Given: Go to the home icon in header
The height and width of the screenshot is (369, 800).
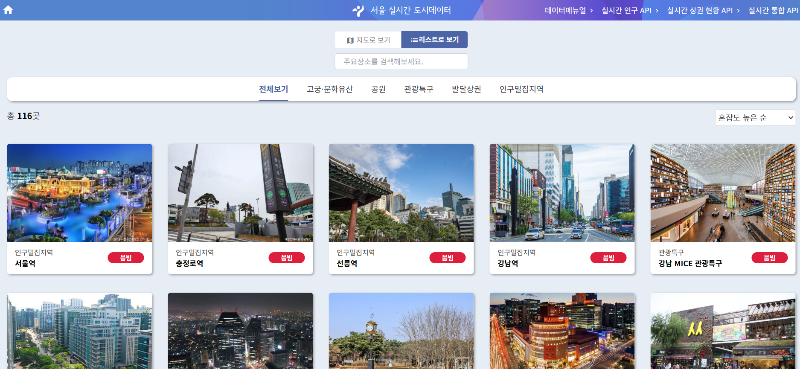Looking at the screenshot, I should pyautogui.click(x=8, y=10).
